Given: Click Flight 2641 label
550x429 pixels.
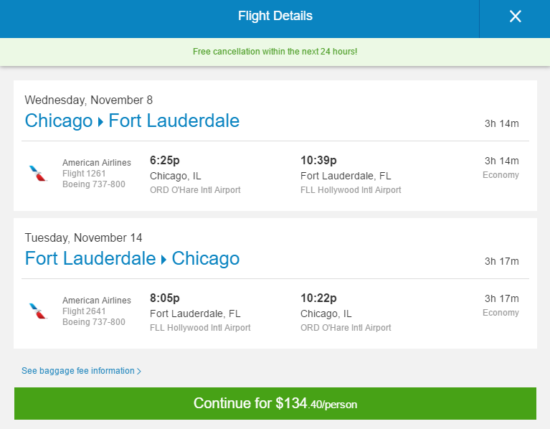Looking at the screenshot, I should (x=84, y=311).
